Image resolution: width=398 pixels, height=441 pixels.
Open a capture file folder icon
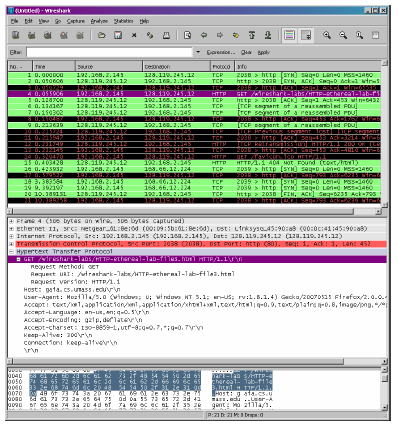click(102, 35)
